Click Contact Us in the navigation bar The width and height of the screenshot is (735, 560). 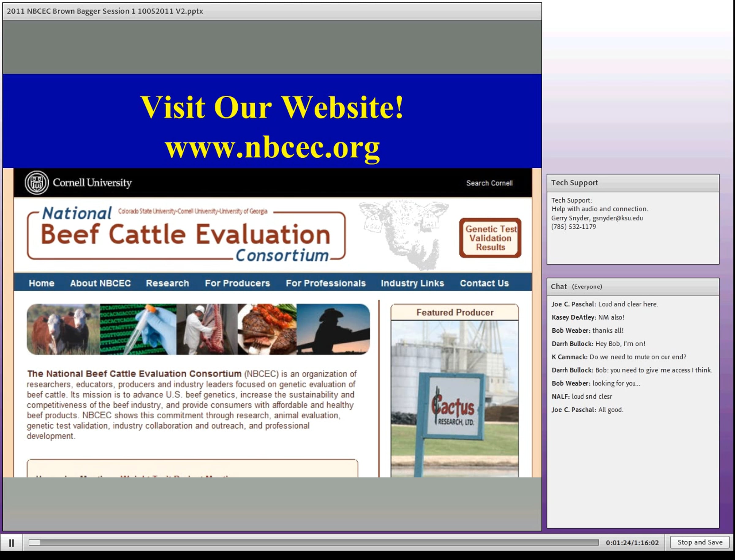(x=484, y=283)
